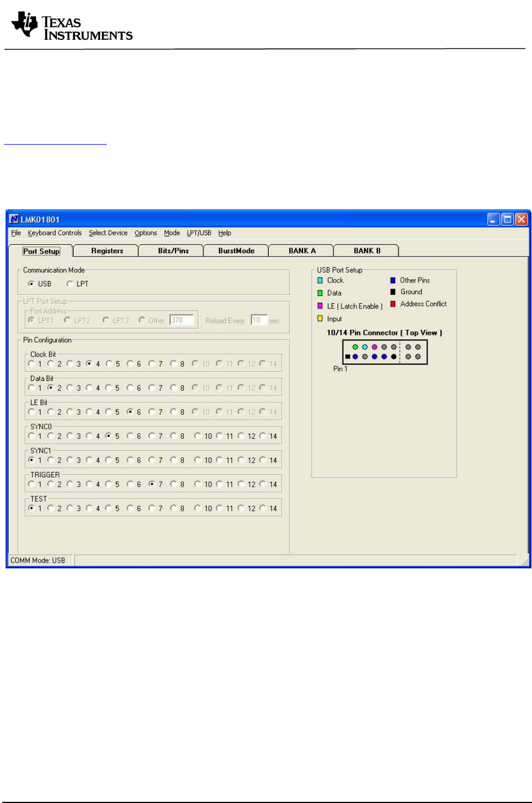This screenshot has width=532, height=803.
Task: Click the blue hyperlink above the window
Action: (55, 144)
